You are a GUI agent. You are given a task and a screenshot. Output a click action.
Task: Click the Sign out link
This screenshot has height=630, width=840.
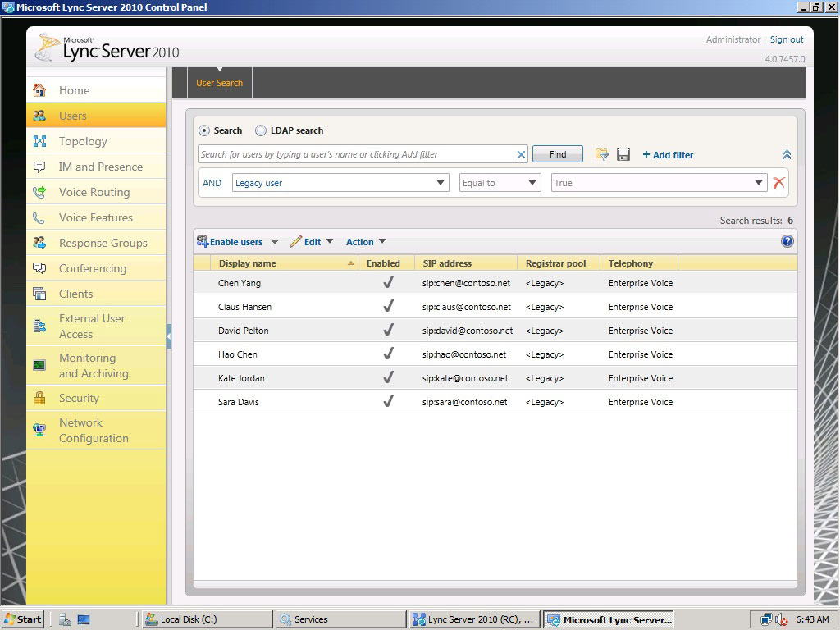click(x=787, y=39)
